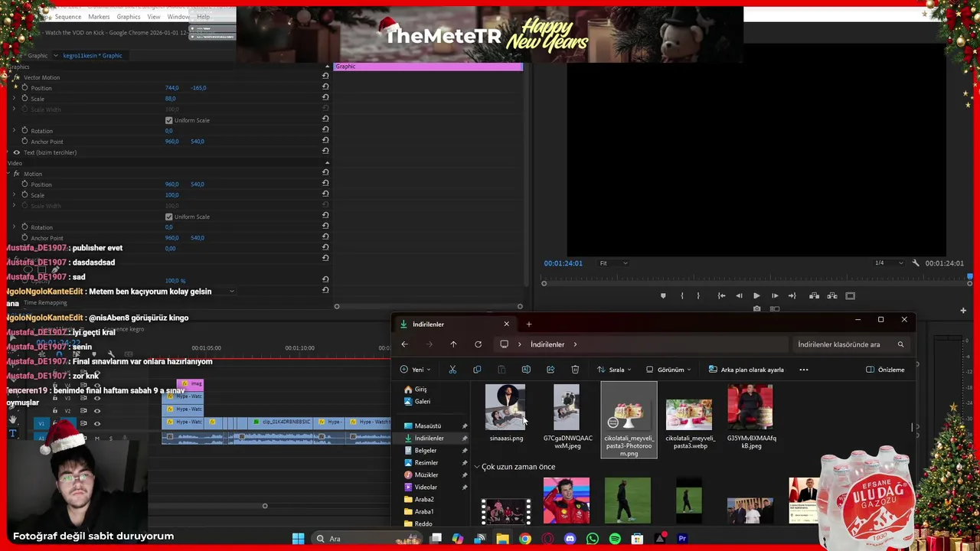
Task: Click the Add Marker button in Program monitor
Action: [x=663, y=295]
